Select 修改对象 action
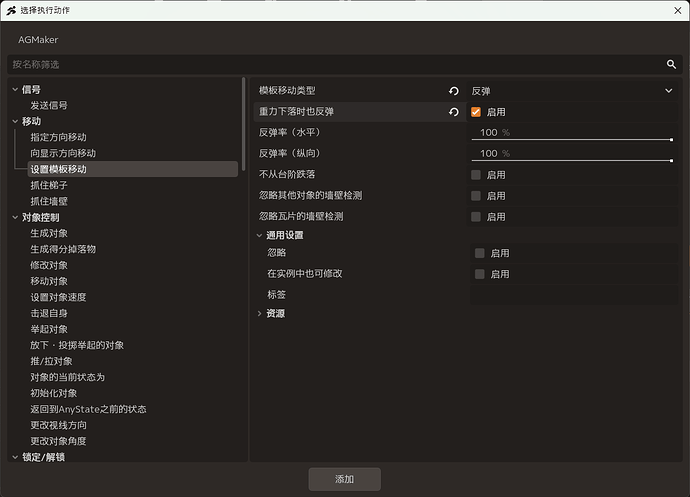The width and height of the screenshot is (690, 497). point(49,265)
